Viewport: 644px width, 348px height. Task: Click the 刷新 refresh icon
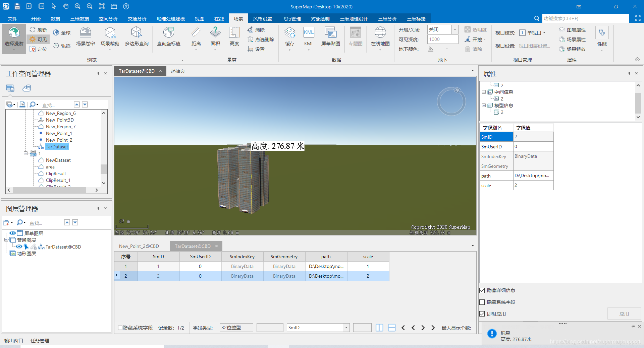tap(33, 29)
